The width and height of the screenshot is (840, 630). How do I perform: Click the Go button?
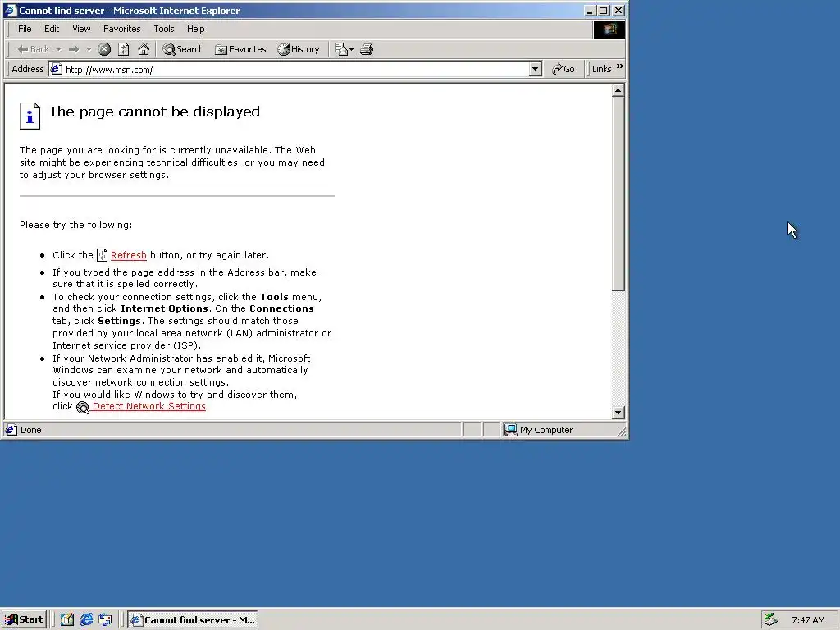[x=564, y=69]
